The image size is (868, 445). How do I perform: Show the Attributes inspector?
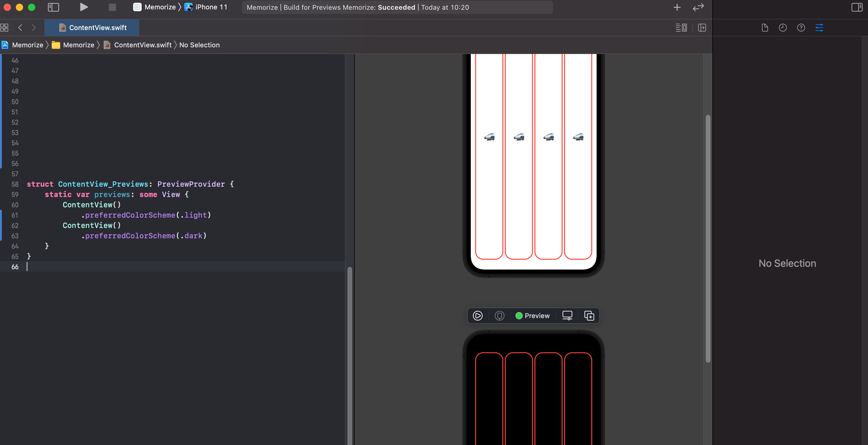(819, 28)
